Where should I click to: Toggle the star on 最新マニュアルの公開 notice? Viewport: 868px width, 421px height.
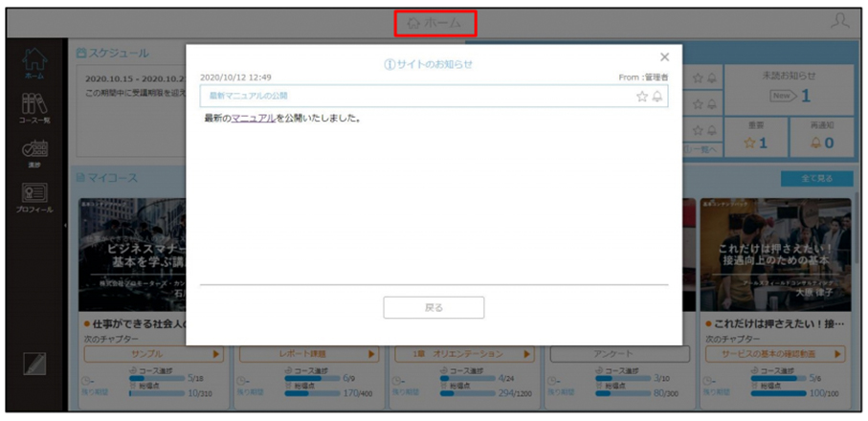(x=641, y=97)
